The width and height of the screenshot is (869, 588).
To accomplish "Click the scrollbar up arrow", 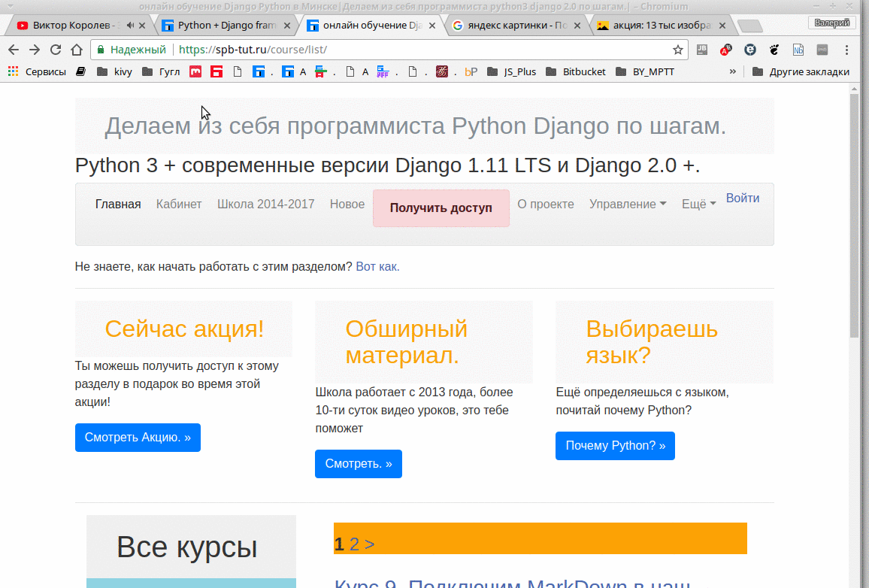I will pyautogui.click(x=854, y=89).
